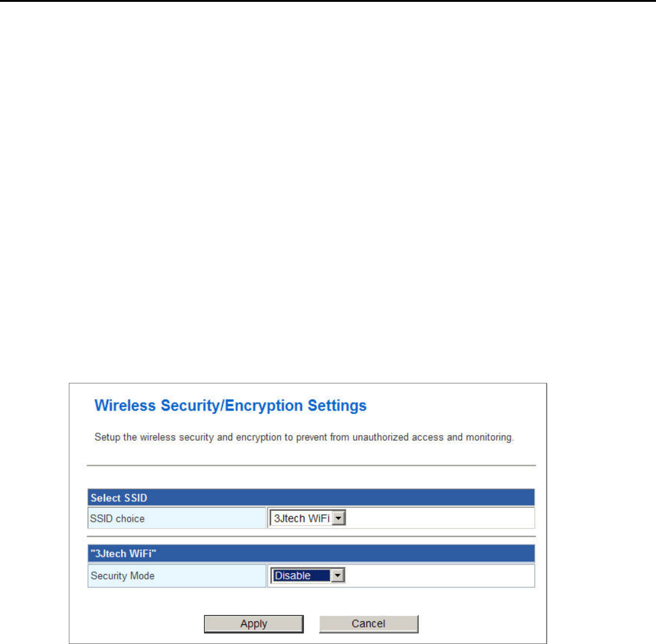Click the setup description text about unauthorized access
The image size is (656, 644).
[304, 438]
